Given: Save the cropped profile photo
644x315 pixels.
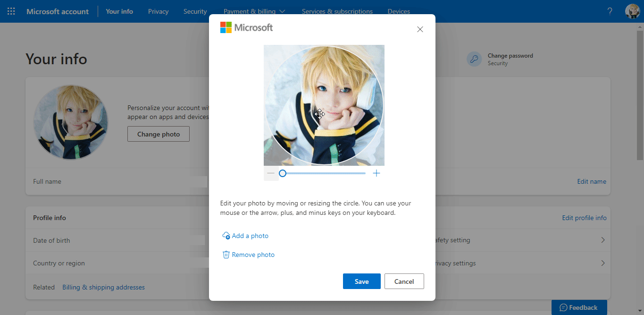Looking at the screenshot, I should point(361,281).
